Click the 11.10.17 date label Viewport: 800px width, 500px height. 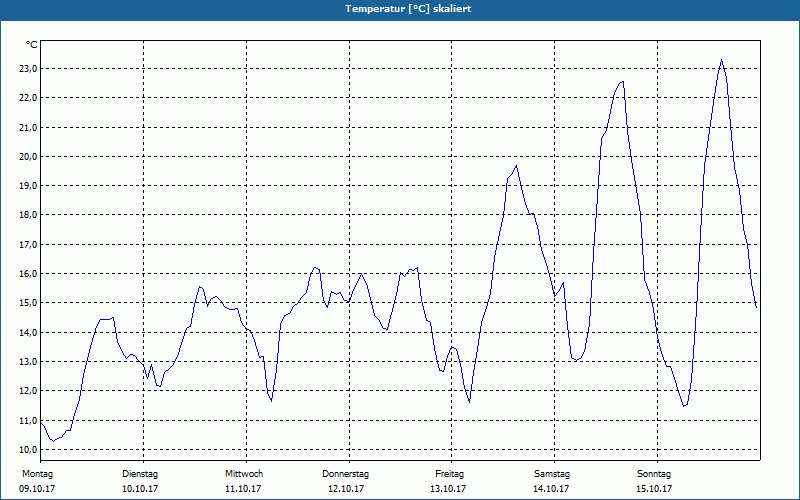(x=243, y=489)
